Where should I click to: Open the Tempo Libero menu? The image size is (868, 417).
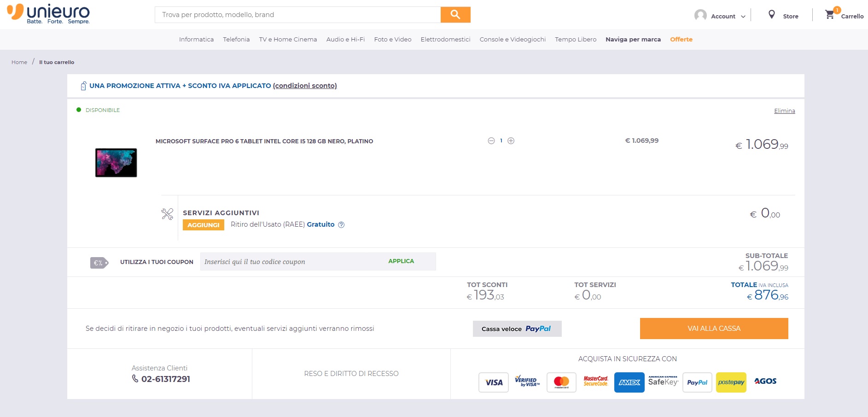(x=576, y=40)
